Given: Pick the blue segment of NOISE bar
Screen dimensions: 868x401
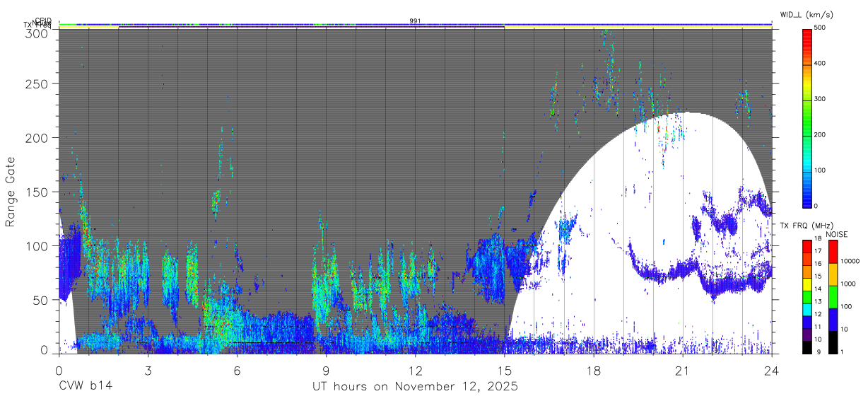Looking at the screenshot, I should tap(833, 320).
